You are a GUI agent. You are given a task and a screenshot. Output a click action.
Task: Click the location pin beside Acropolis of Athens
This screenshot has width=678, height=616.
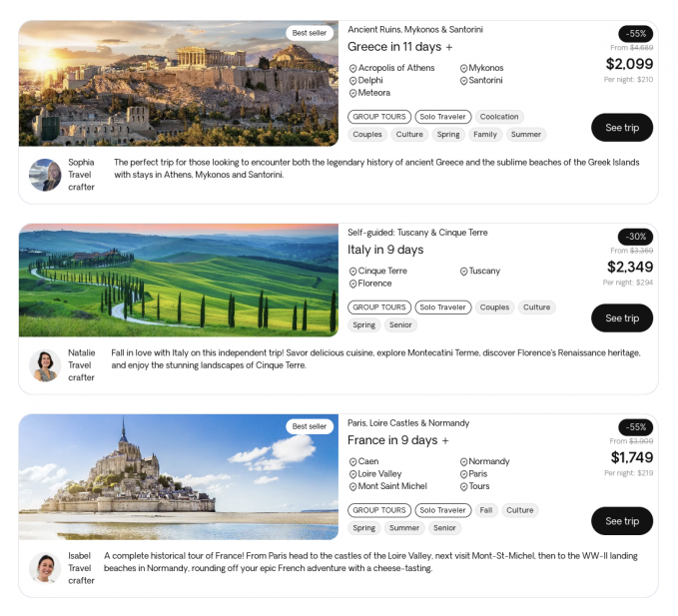click(x=352, y=68)
